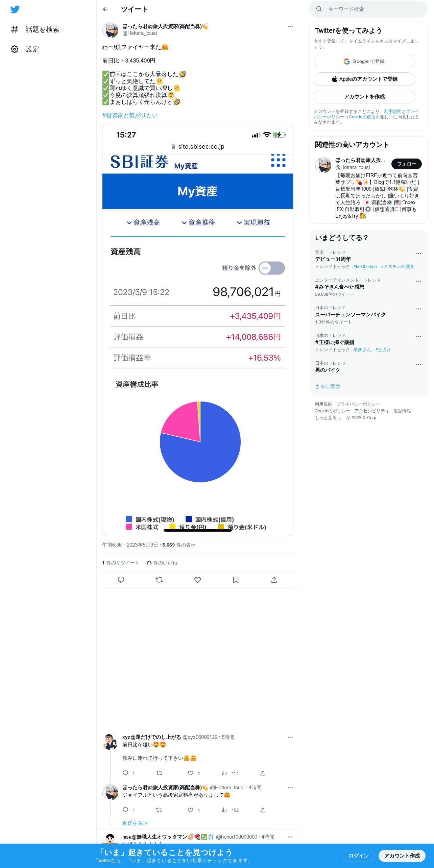Viewport: 434px width, 868px height.
Task: Click the reply icon under the tweet
Action: (121, 580)
